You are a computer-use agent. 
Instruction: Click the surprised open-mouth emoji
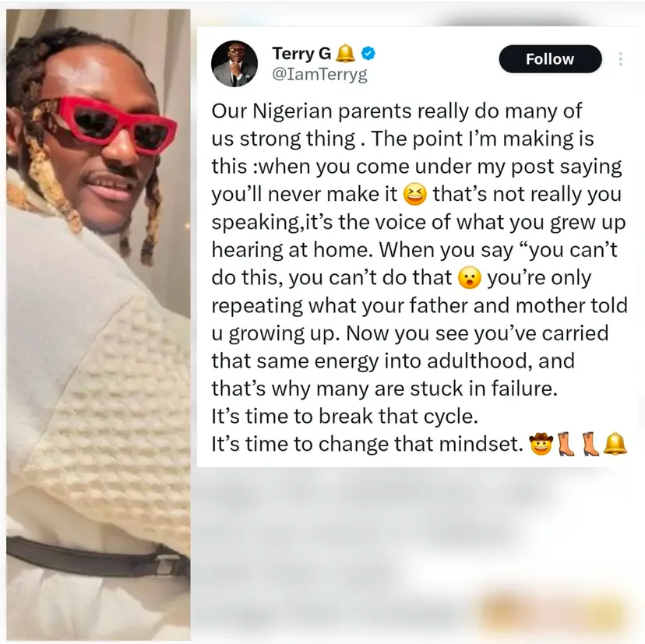[x=470, y=277]
